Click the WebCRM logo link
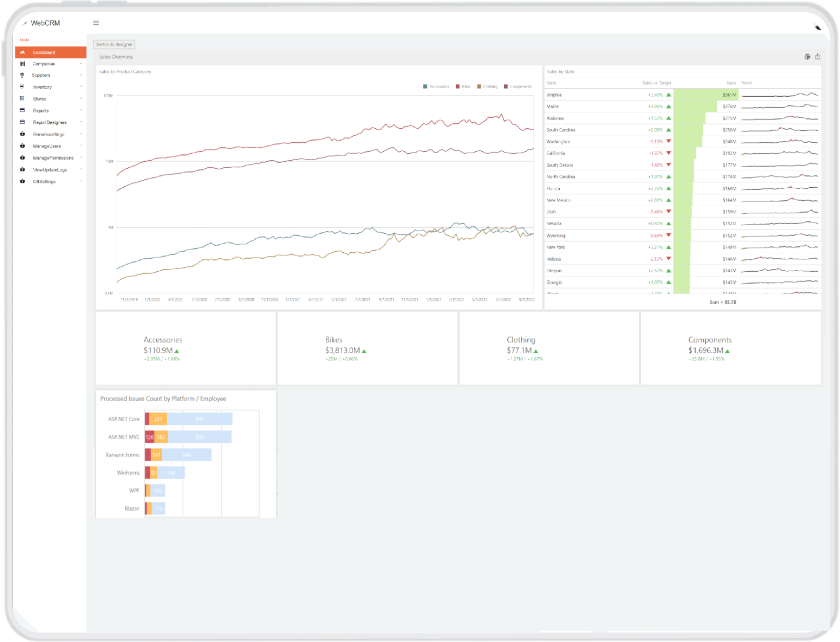Image resolution: width=840 pixels, height=642 pixels. pos(45,23)
